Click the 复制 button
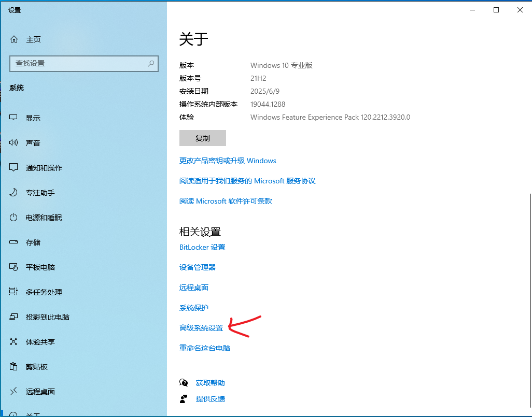 pos(203,138)
